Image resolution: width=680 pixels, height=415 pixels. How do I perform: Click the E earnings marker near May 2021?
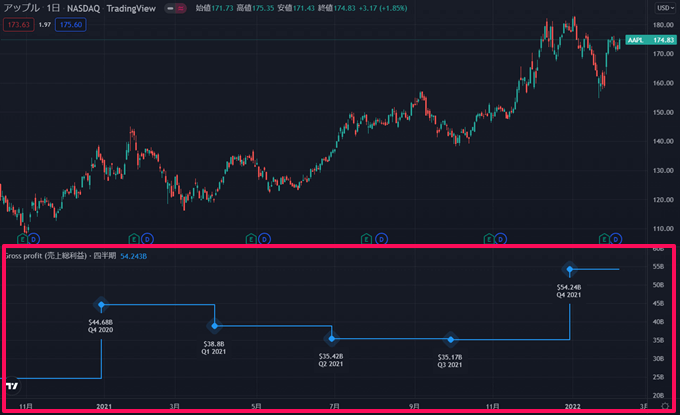[x=251, y=239]
